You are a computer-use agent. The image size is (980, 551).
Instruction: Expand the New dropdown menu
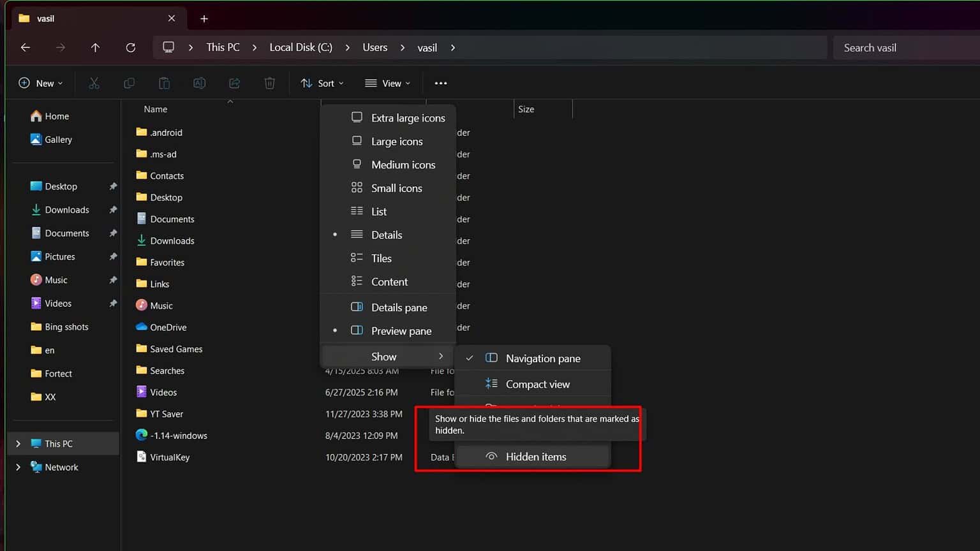tap(41, 83)
